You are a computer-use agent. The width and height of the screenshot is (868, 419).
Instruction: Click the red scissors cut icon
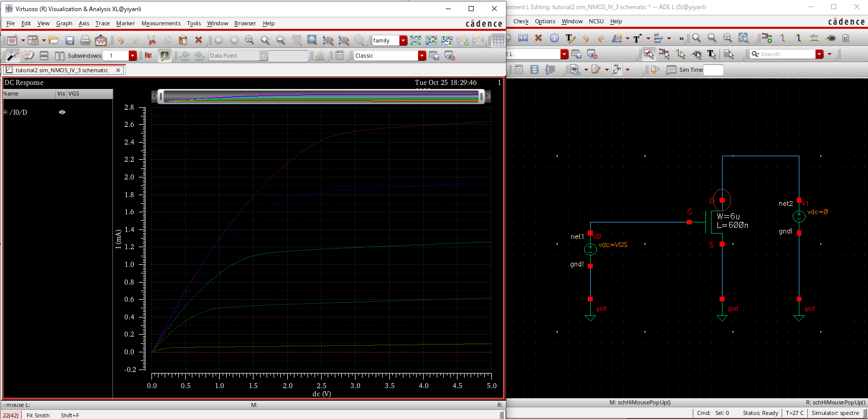[x=151, y=40]
